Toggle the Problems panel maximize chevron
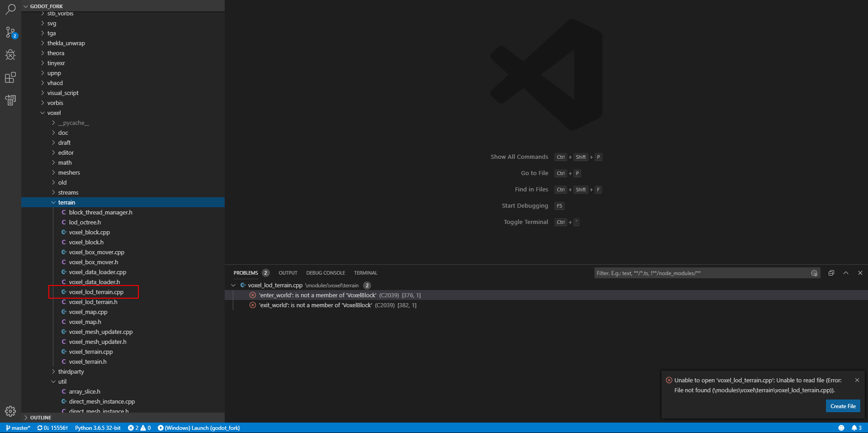This screenshot has height=433, width=868. tap(845, 273)
